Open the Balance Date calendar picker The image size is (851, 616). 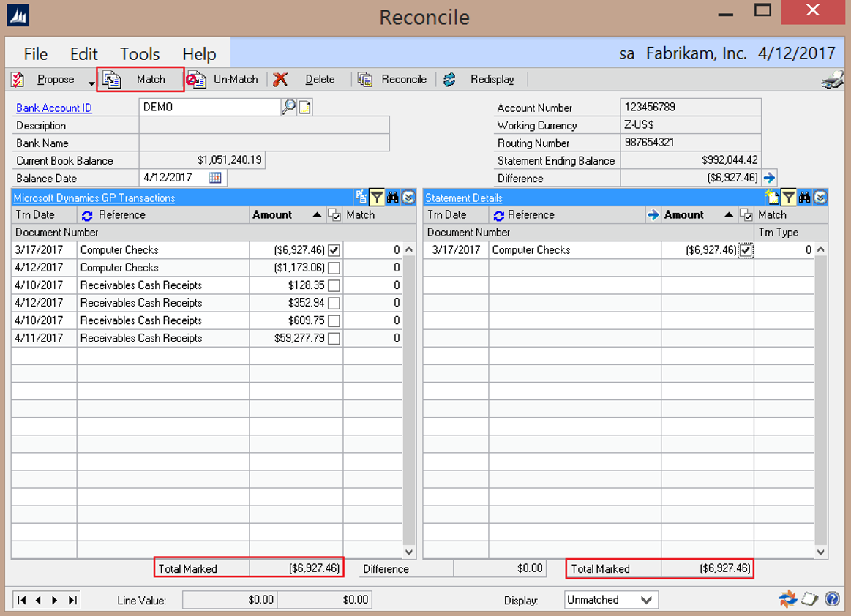[x=215, y=178]
